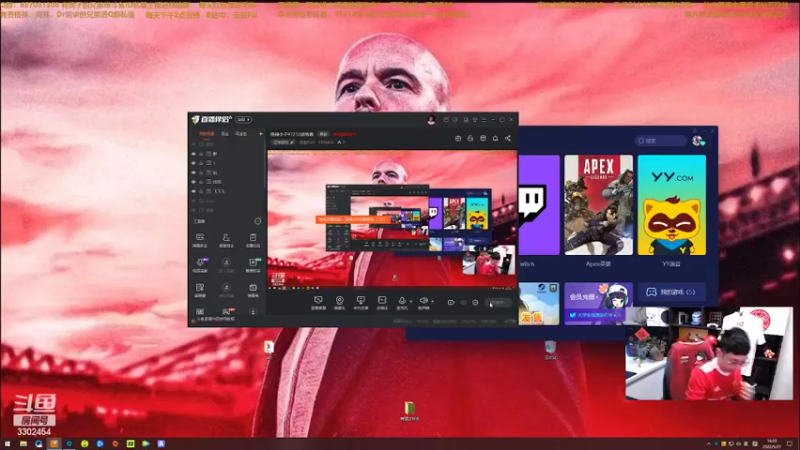The height and width of the screenshot is (450, 800).
Task: Open the toolbox tool with red badge
Action: point(226,312)
